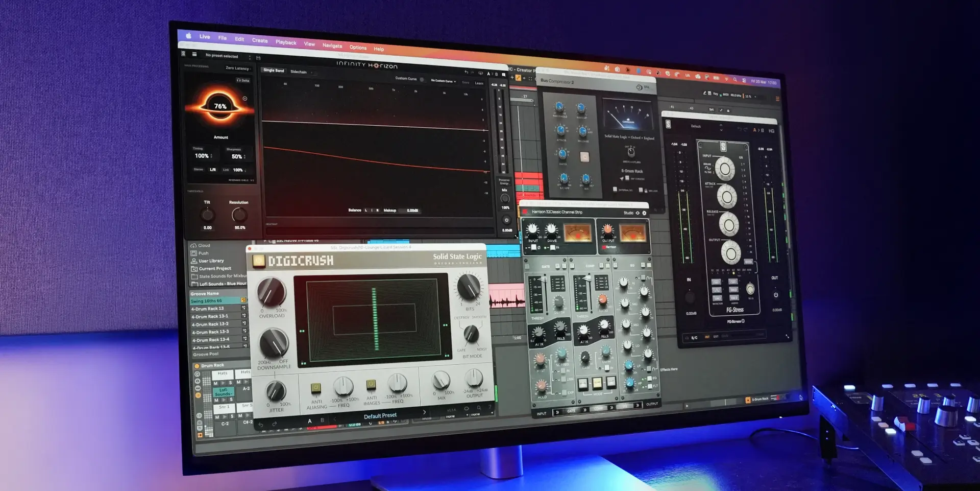Open the Playback menu
The image size is (980, 491).
286,42
